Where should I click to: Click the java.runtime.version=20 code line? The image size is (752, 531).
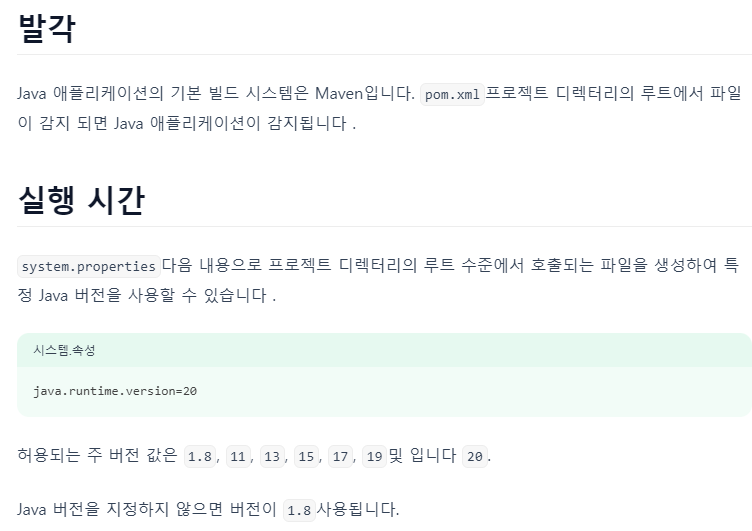point(115,391)
